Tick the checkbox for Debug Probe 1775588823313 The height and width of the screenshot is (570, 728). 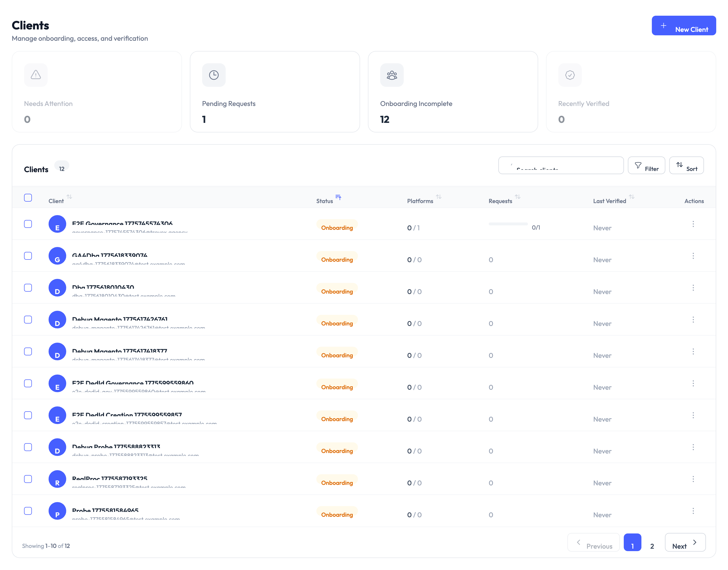28,447
